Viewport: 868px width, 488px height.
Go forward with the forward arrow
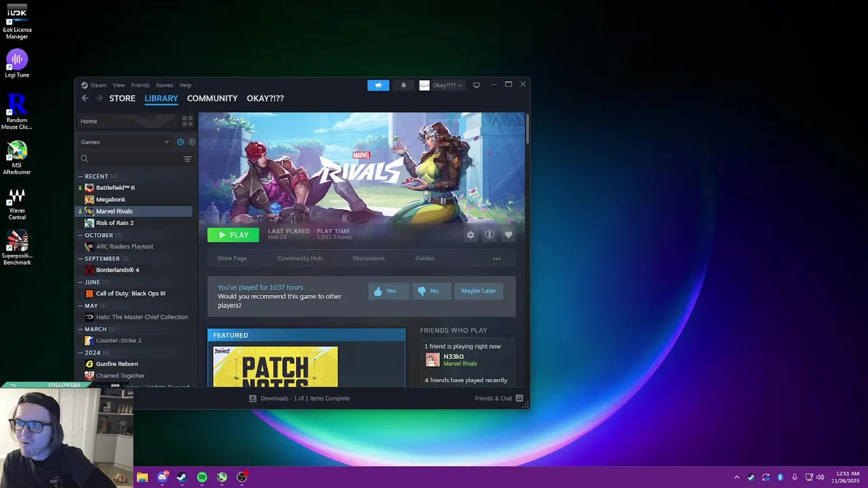pos(99,98)
